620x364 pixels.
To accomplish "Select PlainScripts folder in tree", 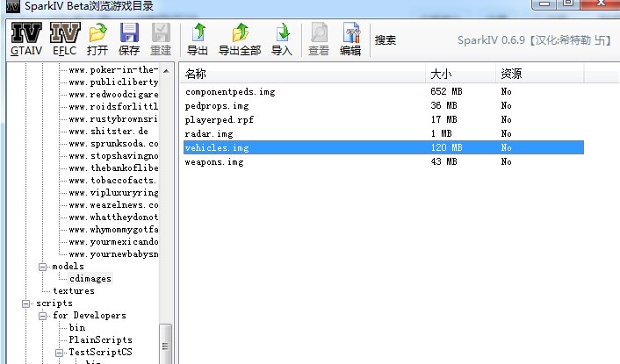I will tap(100, 339).
